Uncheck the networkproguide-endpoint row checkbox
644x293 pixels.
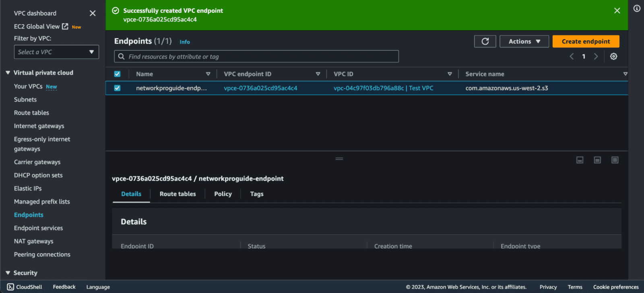point(117,88)
